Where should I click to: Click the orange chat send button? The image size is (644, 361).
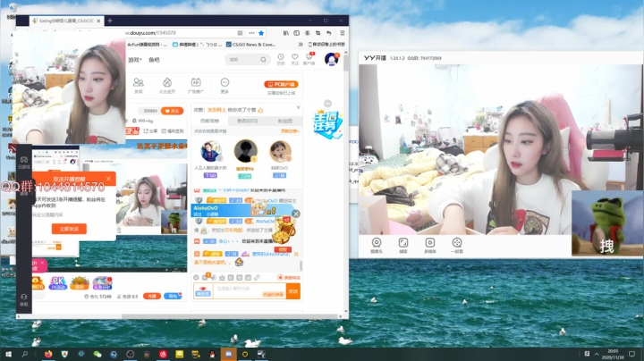[293, 291]
